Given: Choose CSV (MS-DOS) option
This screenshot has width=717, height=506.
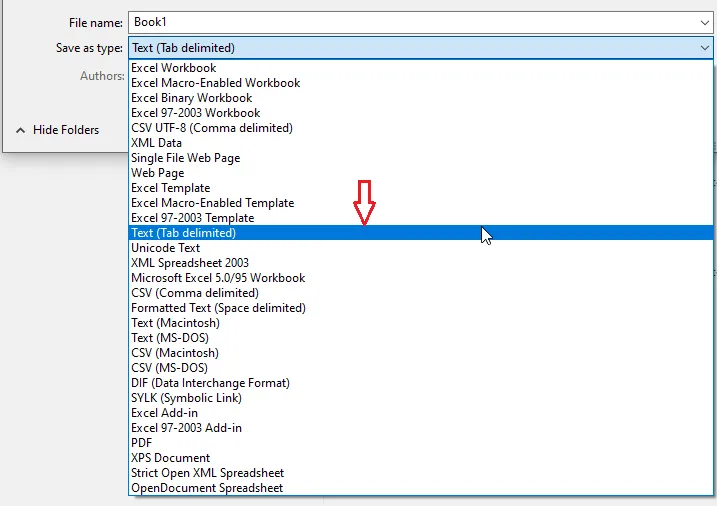Looking at the screenshot, I should coord(421,368).
